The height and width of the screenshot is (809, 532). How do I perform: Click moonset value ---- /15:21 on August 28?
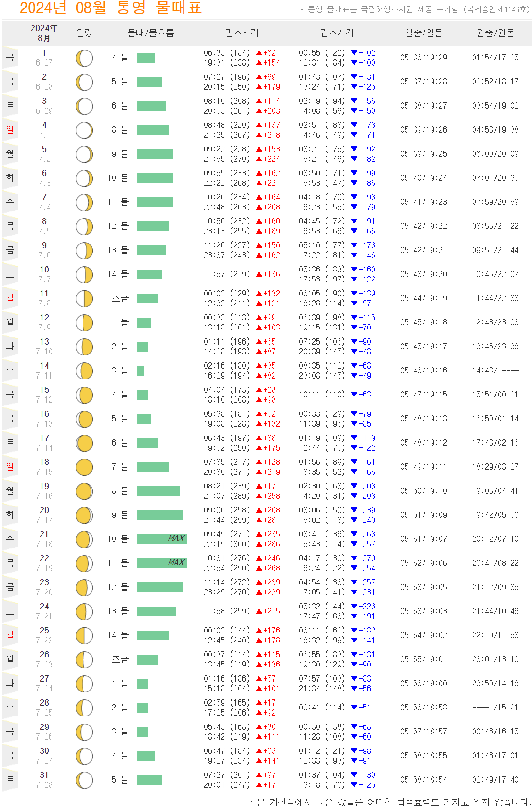click(495, 708)
